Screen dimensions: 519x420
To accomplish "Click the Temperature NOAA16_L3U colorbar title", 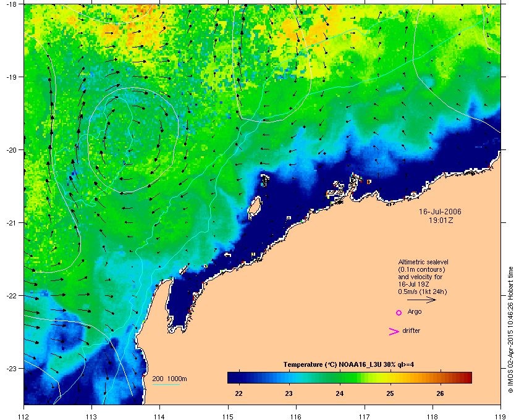I will 348,365.
